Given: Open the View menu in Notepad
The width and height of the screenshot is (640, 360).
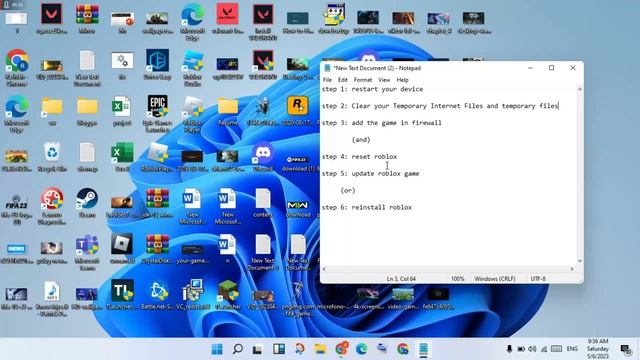Looking at the screenshot, I should 384,80.
